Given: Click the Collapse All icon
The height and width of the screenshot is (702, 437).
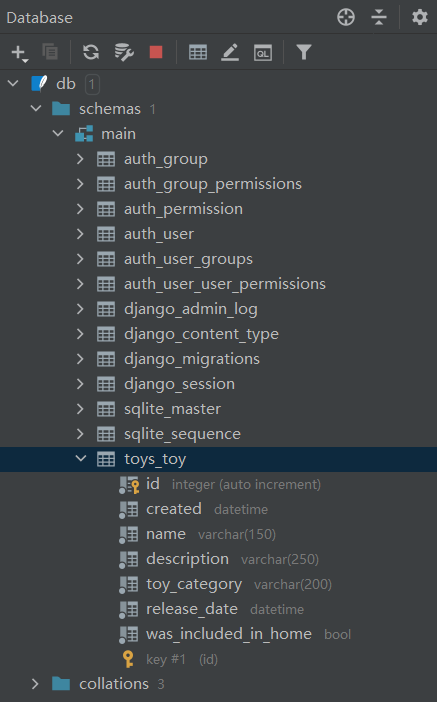Looking at the screenshot, I should [379, 17].
